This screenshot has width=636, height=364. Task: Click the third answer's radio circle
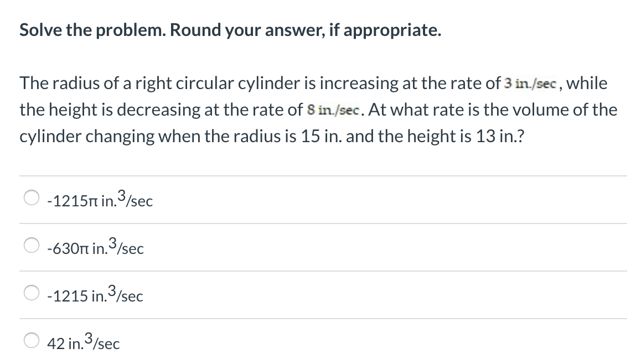coord(32,292)
